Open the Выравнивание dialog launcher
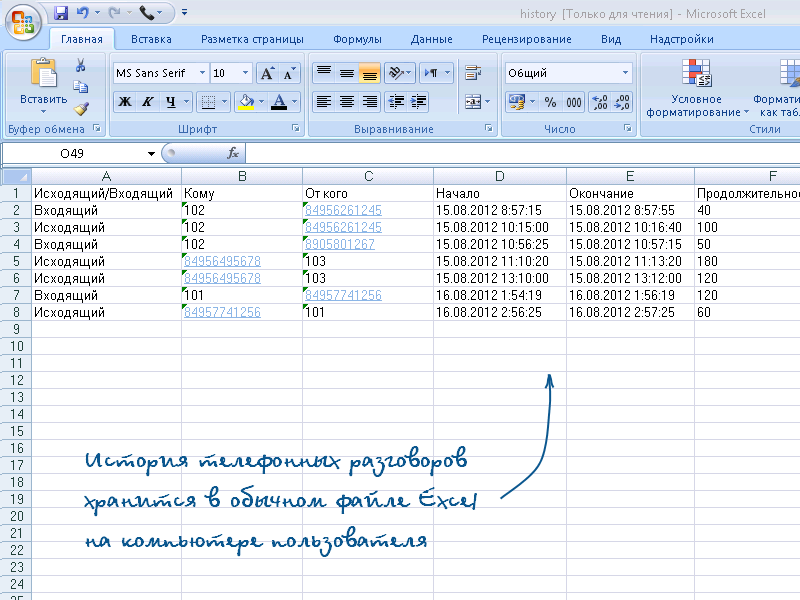The height and width of the screenshot is (600, 800). pyautogui.click(x=488, y=128)
